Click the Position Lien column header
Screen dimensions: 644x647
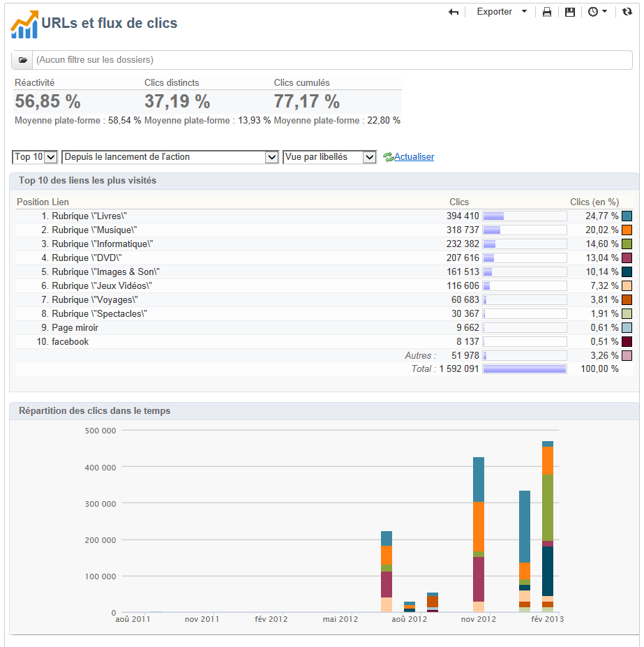43,202
